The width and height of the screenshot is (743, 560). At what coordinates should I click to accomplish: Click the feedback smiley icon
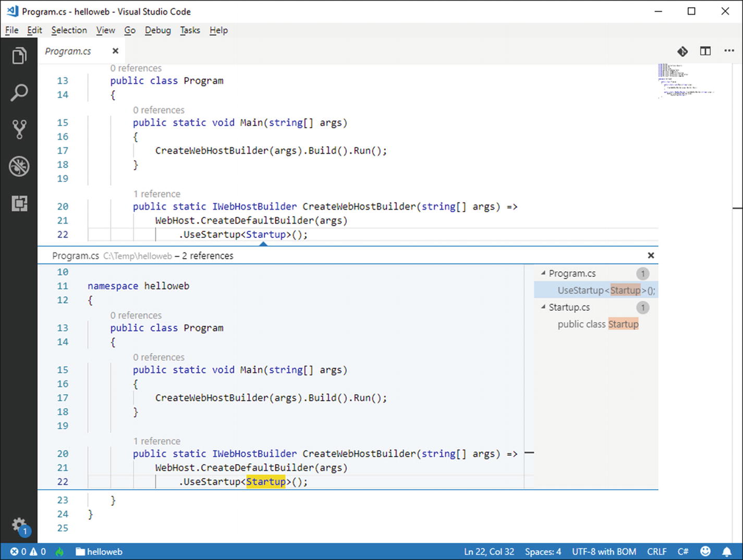705,552
